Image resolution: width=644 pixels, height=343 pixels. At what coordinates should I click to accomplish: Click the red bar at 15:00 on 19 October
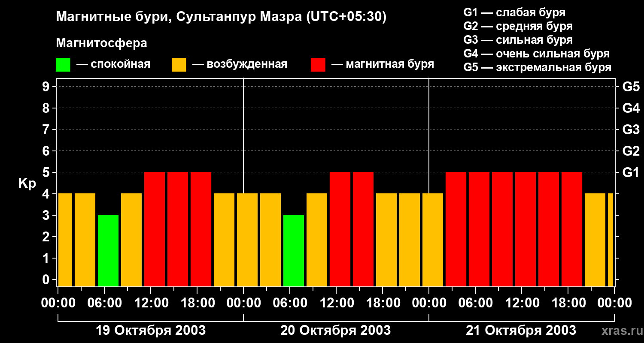(178, 229)
